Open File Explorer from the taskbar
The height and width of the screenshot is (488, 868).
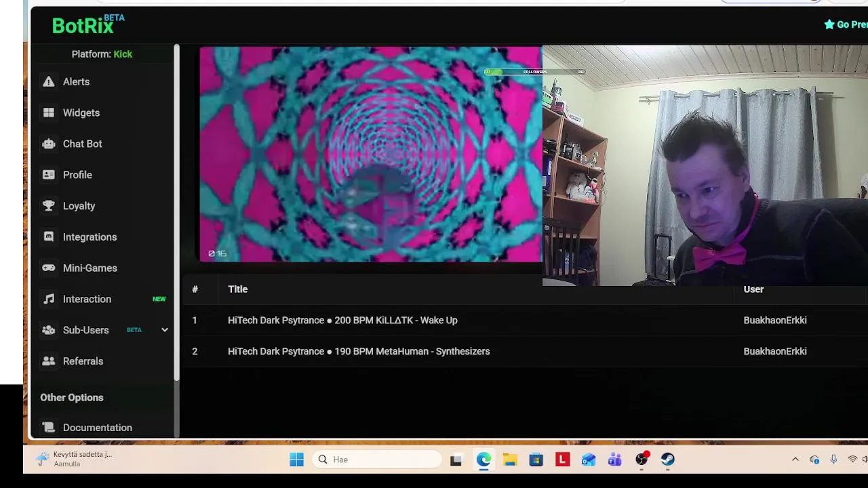(510, 460)
